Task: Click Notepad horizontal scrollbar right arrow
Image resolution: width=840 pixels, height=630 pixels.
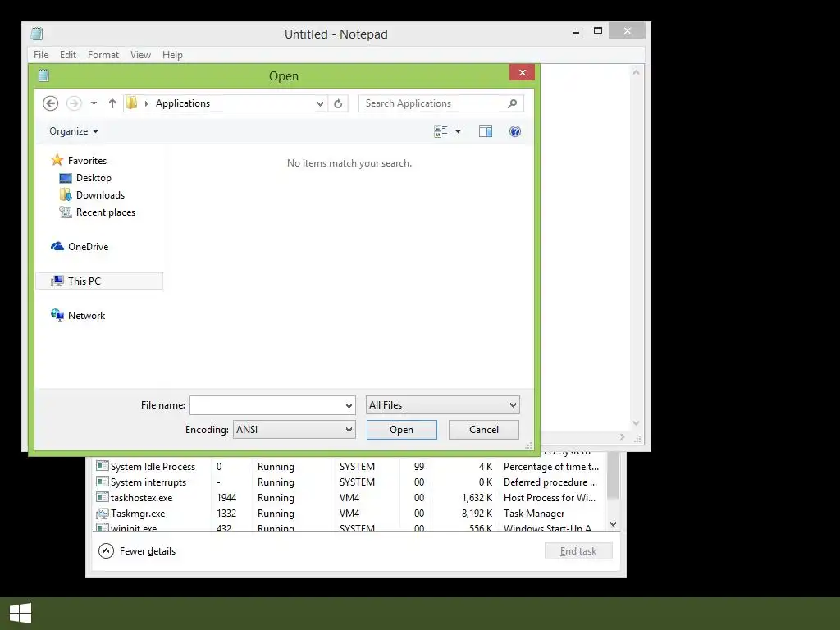Action: [622, 437]
